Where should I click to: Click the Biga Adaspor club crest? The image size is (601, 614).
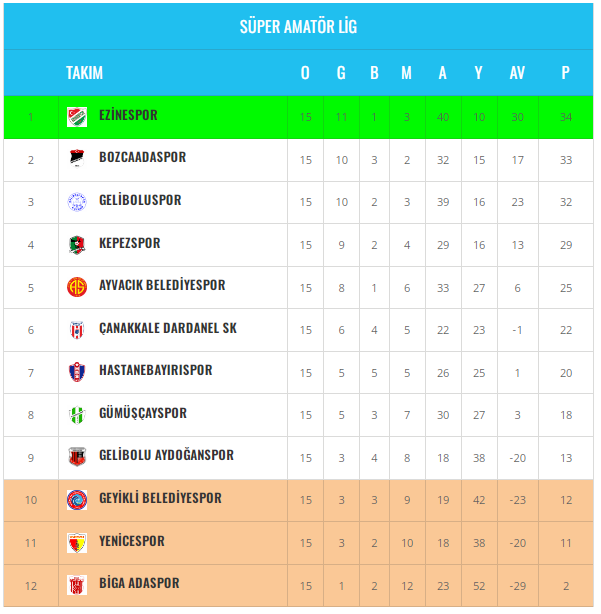77,584
